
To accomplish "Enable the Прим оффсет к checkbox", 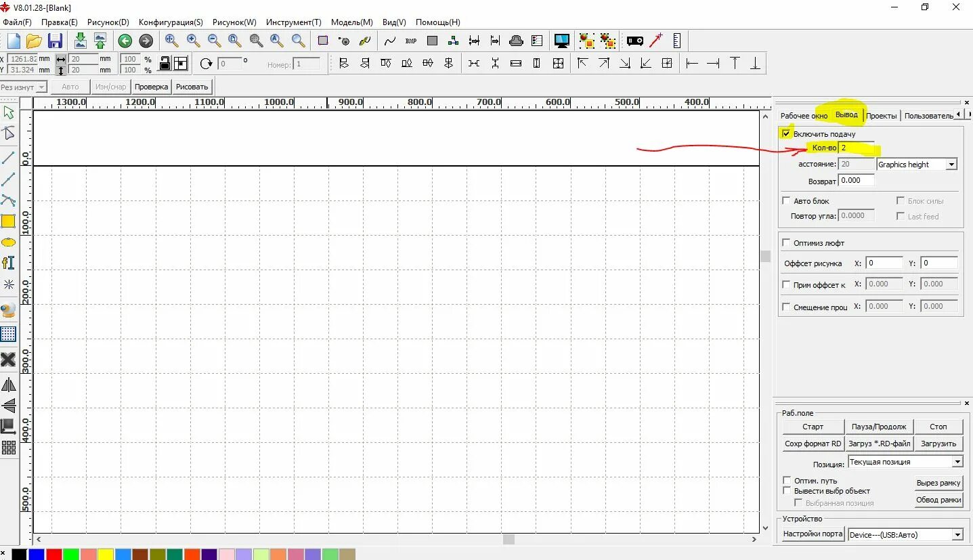I will pos(786,285).
